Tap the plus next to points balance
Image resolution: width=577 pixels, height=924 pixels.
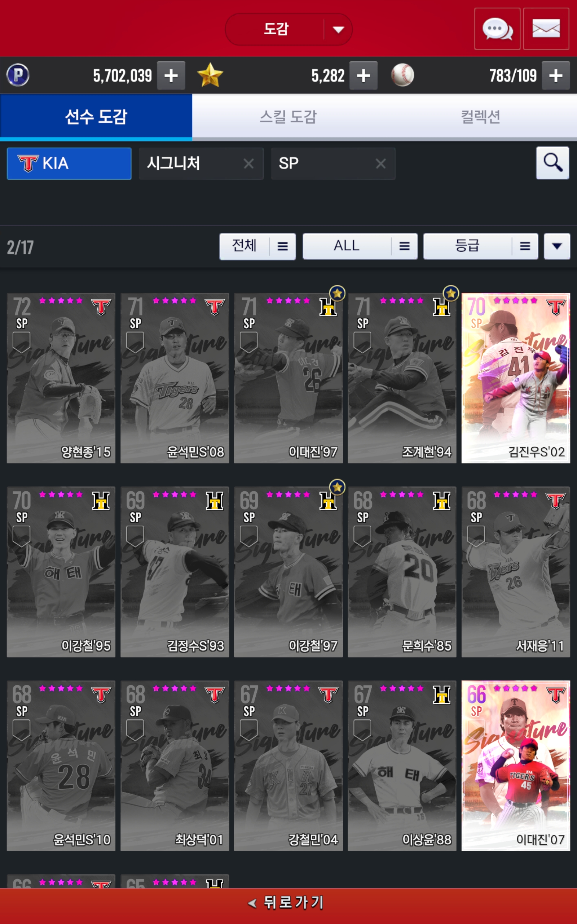point(171,75)
